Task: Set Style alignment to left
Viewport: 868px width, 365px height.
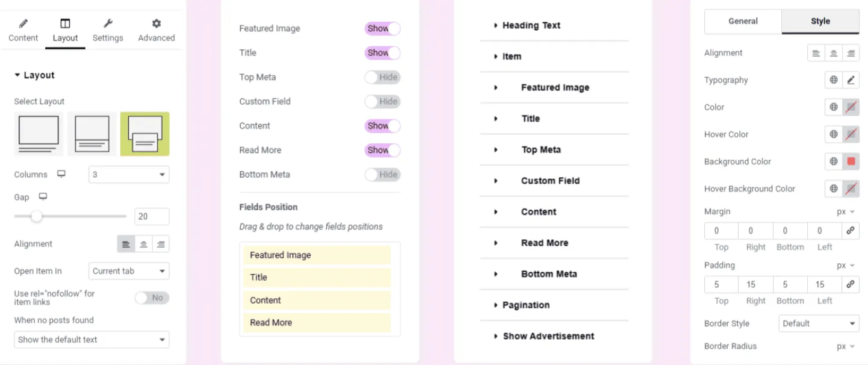Action: click(816, 53)
